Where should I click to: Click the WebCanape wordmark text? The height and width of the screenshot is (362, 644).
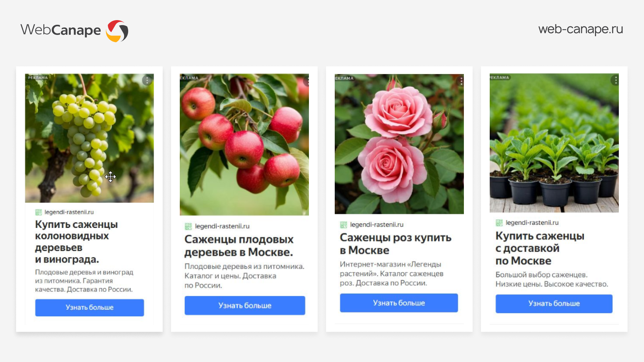(61, 30)
